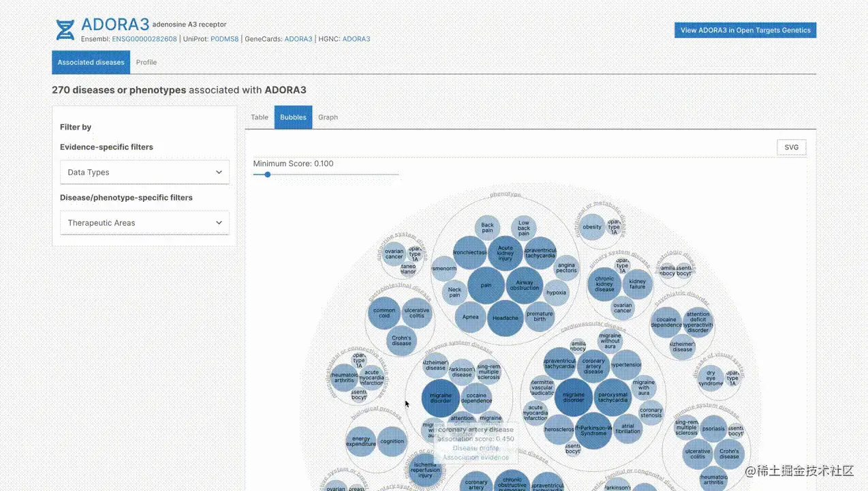The image size is (868, 491).
Task: Open Association evidence link in the tooltip
Action: click(476, 458)
